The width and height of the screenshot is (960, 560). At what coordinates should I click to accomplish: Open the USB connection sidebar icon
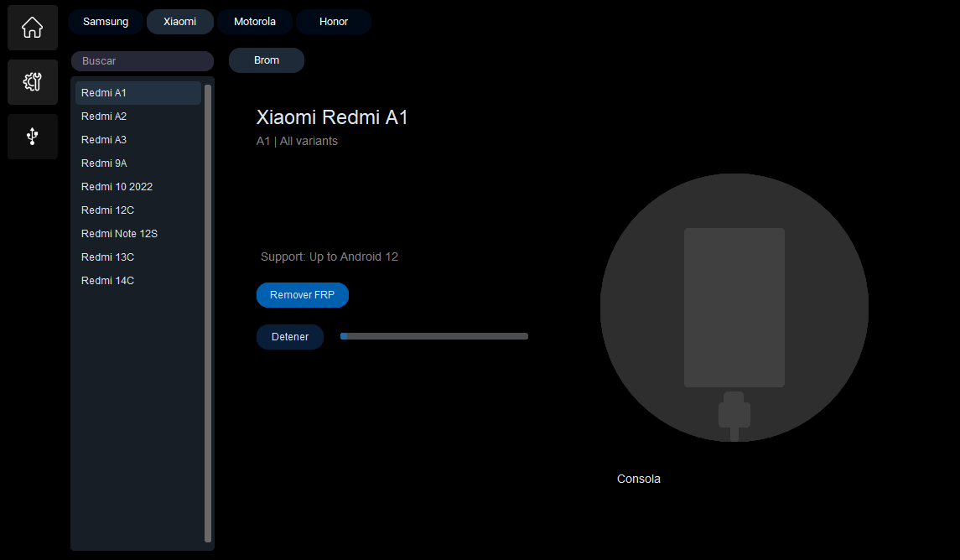pyautogui.click(x=33, y=137)
